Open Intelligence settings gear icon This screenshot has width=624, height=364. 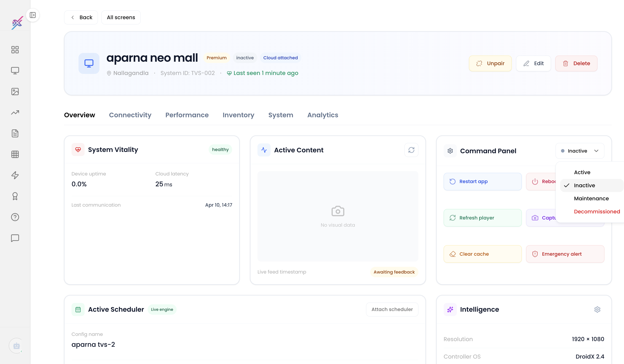click(x=597, y=310)
